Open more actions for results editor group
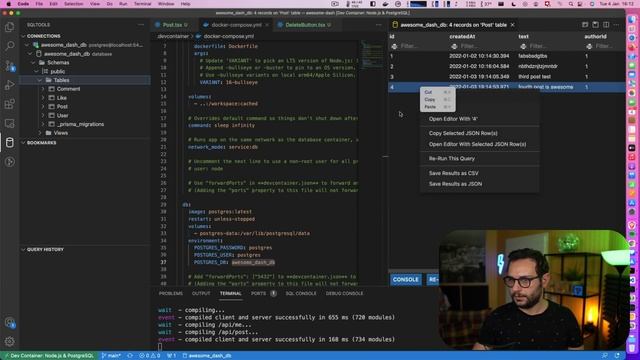This screenshot has width=640, height=360. click(616, 25)
